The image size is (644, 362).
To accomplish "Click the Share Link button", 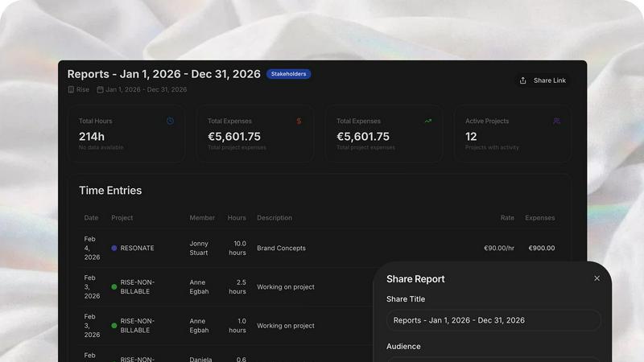I will click(x=542, y=80).
